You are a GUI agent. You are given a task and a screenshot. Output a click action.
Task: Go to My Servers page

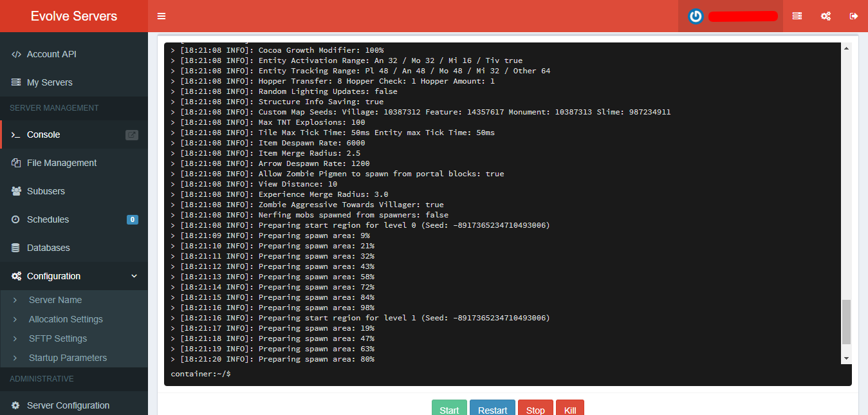tap(50, 82)
